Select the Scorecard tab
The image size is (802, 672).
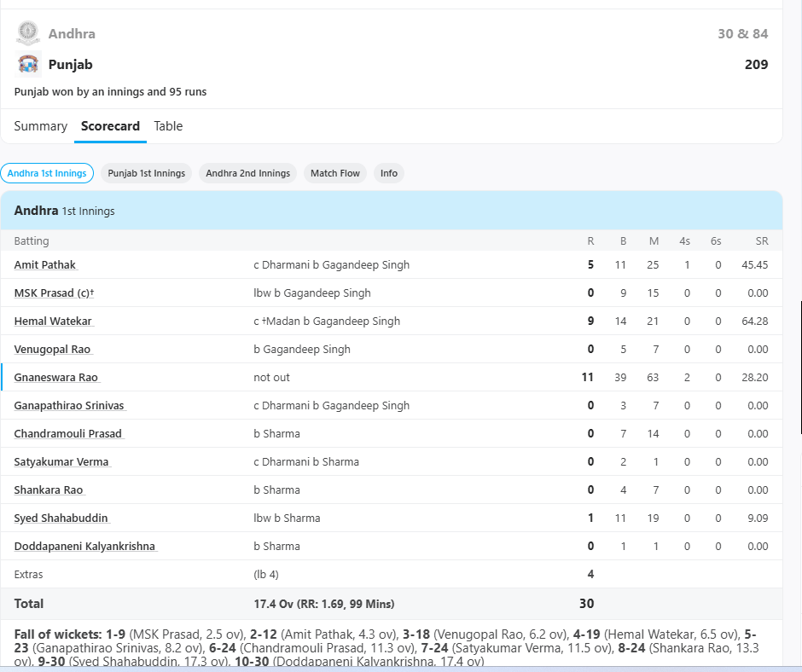tap(110, 126)
